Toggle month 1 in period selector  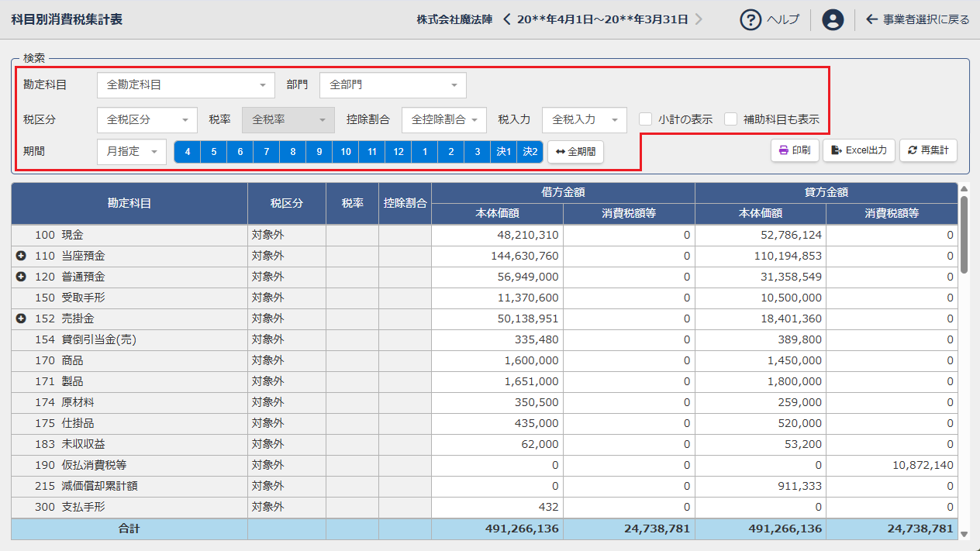click(x=425, y=152)
